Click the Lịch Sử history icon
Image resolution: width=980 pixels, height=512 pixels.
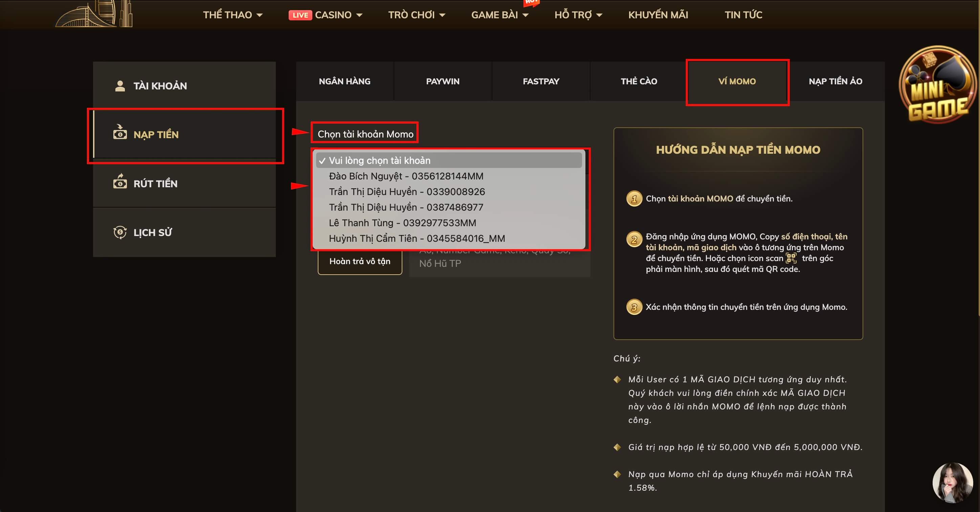coord(120,232)
